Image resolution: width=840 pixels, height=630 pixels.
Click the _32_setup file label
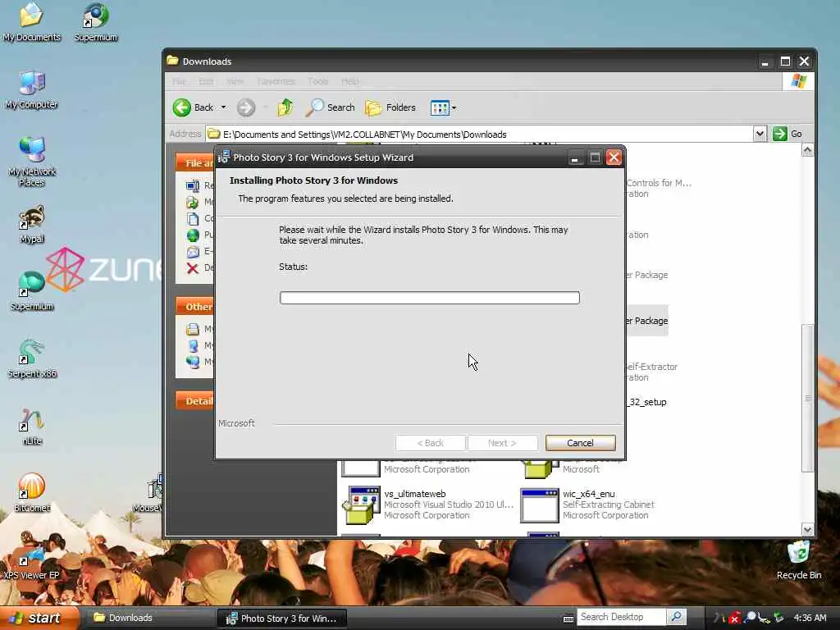(646, 402)
